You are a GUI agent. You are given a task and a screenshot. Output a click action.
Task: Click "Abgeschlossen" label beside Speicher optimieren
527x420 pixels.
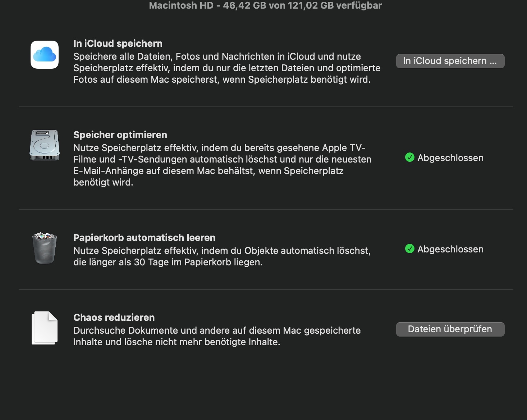pyautogui.click(x=450, y=158)
